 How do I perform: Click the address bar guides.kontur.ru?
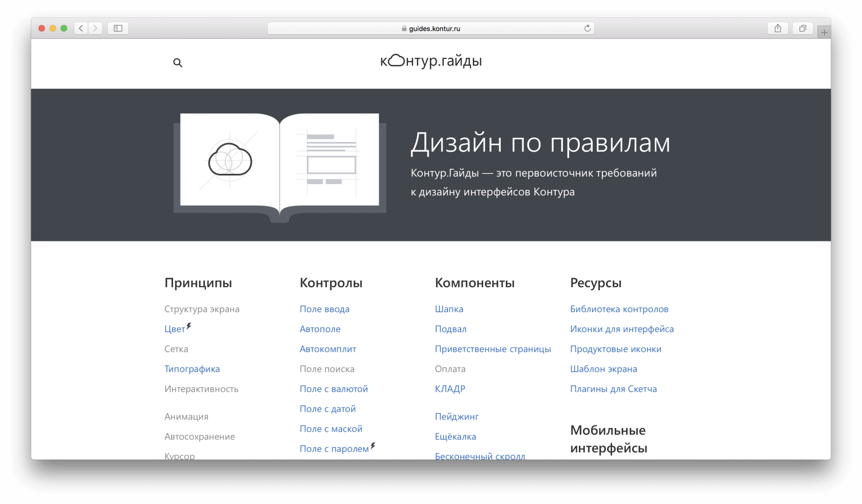click(x=431, y=28)
